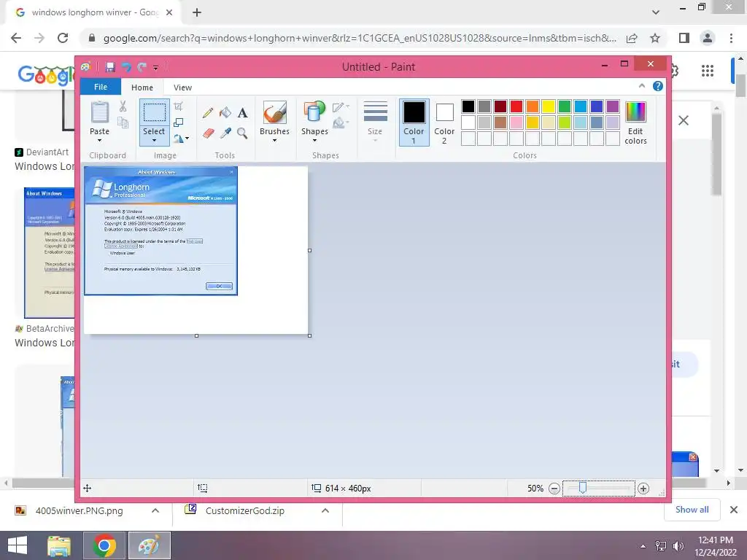Pick the red color swatch
The width and height of the screenshot is (747, 560).
tap(516, 106)
